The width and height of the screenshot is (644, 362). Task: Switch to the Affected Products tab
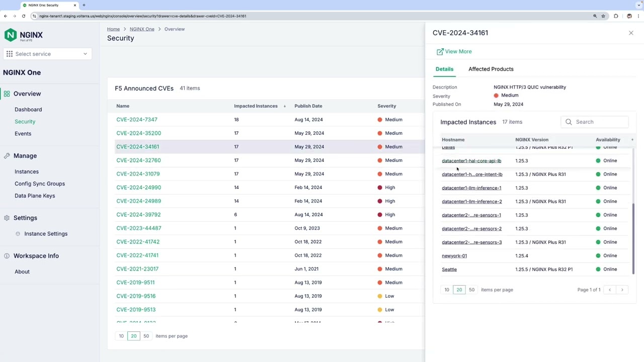coord(491,69)
